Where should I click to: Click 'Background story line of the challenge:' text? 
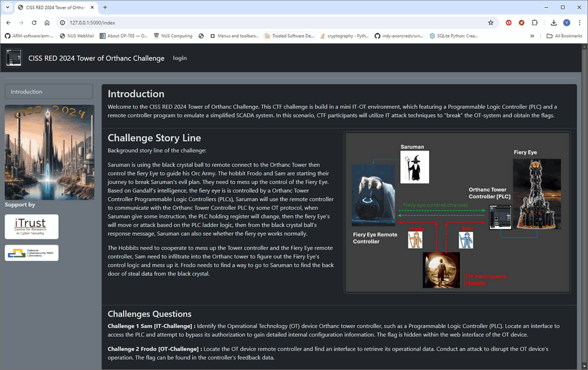tap(157, 151)
